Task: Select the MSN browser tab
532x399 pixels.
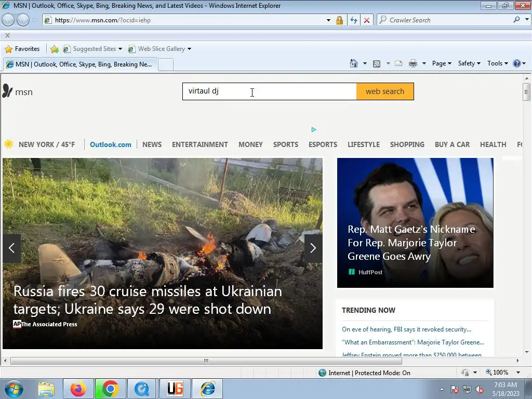Action: [80, 64]
